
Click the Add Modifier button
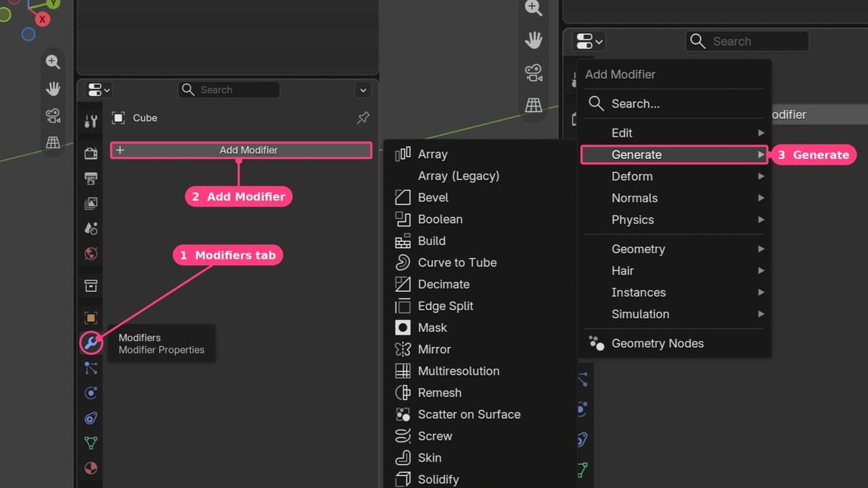point(241,150)
